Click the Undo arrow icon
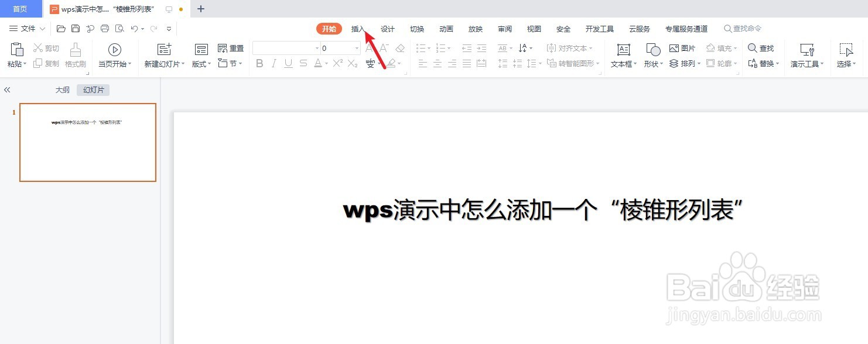 pyautogui.click(x=134, y=29)
